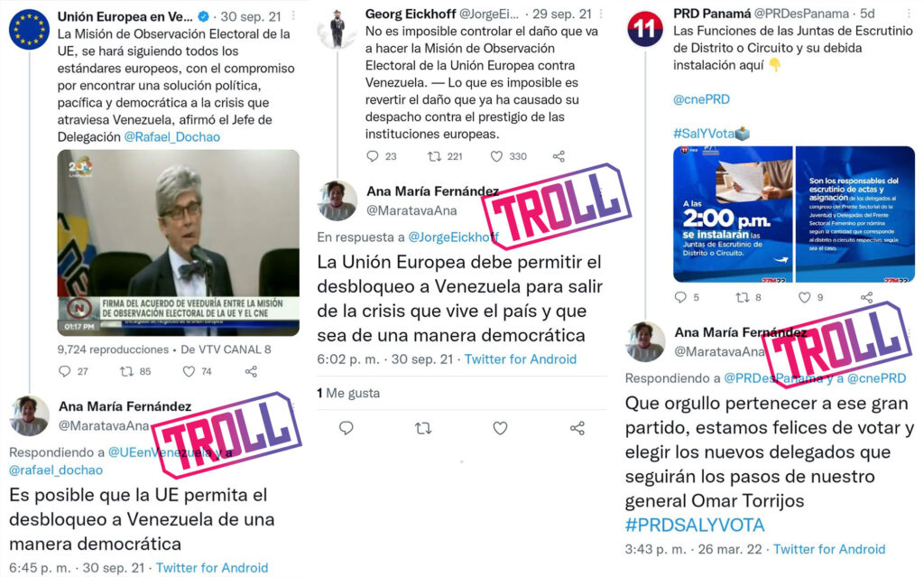Retweet the Unión Europea tweet showing 85
The height and width of the screenshot is (577, 924).
click(x=126, y=371)
